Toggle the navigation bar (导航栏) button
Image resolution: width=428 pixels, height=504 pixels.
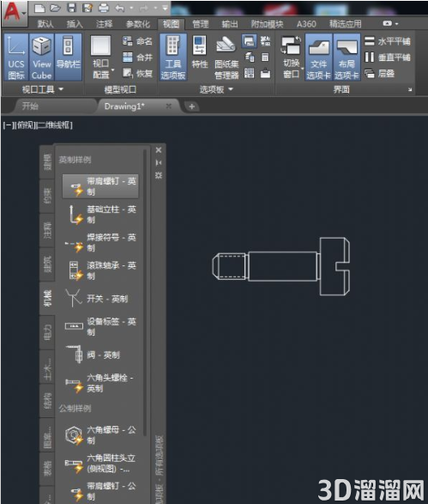click(x=68, y=57)
